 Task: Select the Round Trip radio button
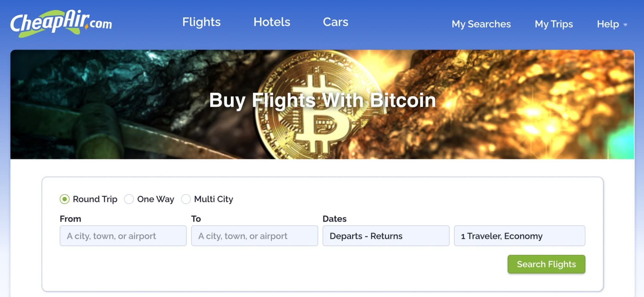(x=65, y=199)
